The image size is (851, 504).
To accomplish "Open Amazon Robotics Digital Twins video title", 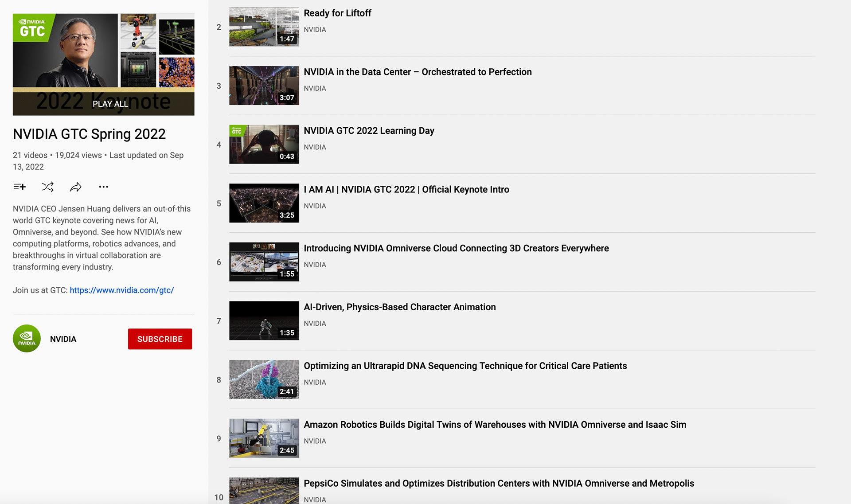I will [x=495, y=425].
